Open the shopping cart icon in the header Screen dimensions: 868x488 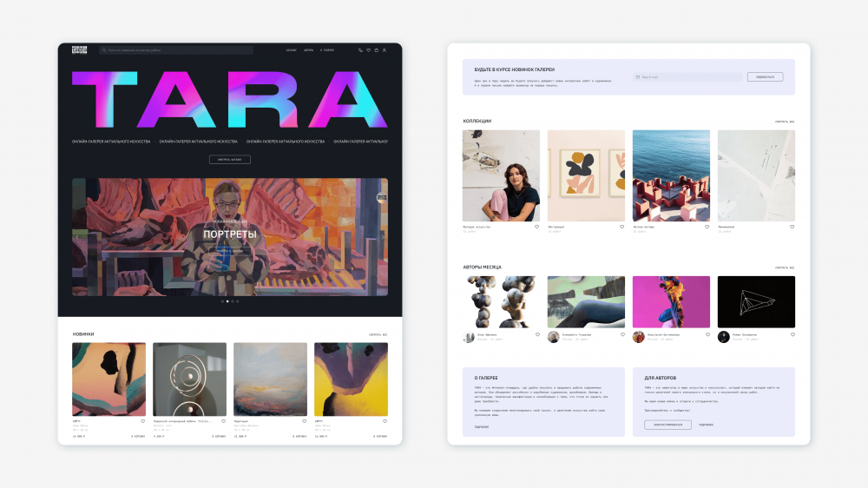coord(376,50)
